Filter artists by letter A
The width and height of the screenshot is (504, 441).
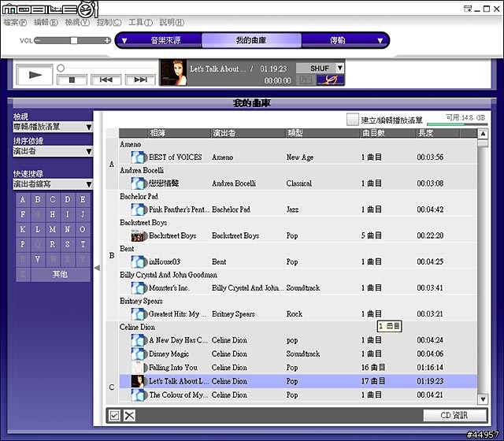coord(23,199)
